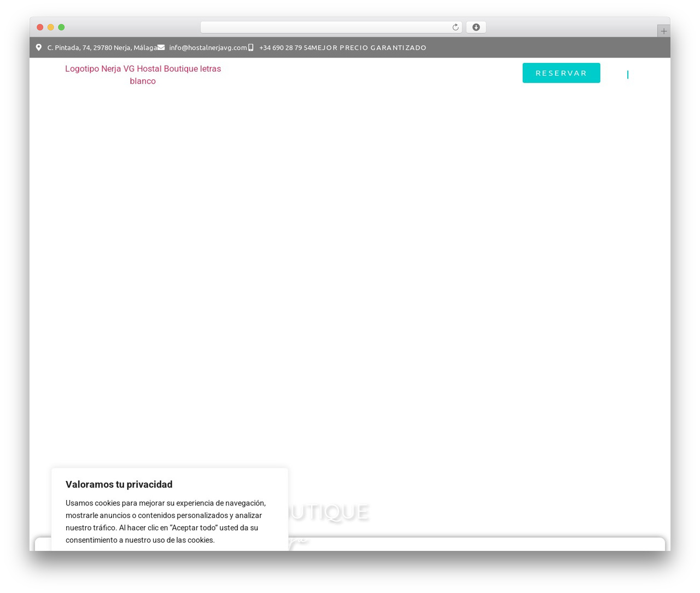This screenshot has width=700, height=593.
Task: Click the Valoramos tu privacidad heading
Action: 119,485
